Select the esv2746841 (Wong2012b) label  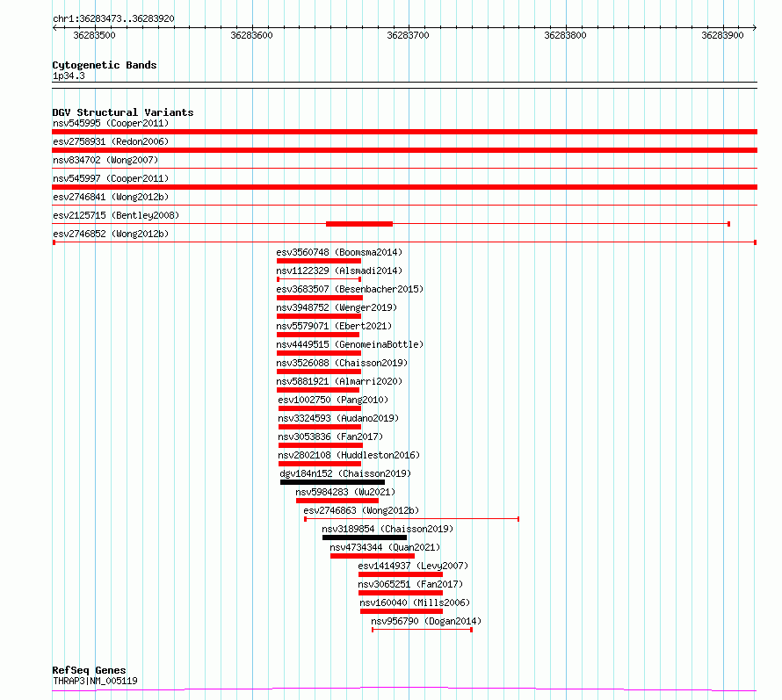[111, 197]
